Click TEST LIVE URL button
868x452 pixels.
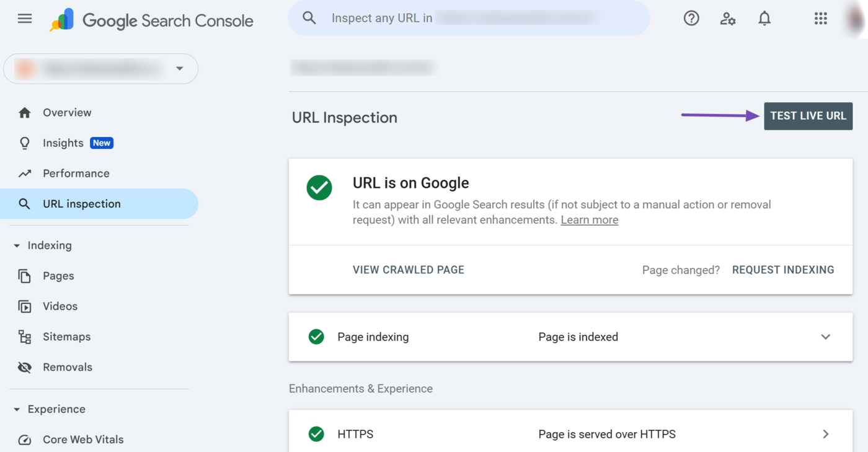pos(808,116)
